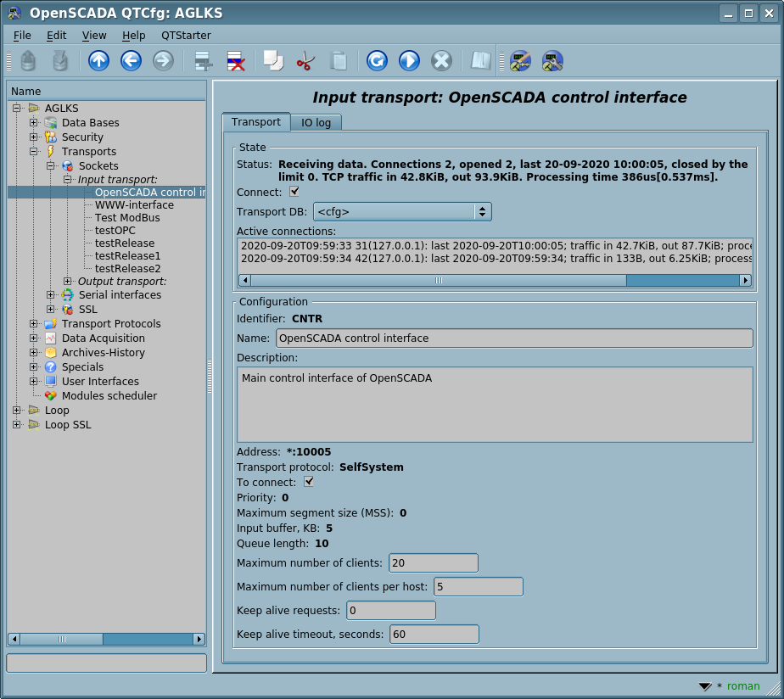The height and width of the screenshot is (699, 784).
Task: Open the View menu
Action: (x=94, y=36)
